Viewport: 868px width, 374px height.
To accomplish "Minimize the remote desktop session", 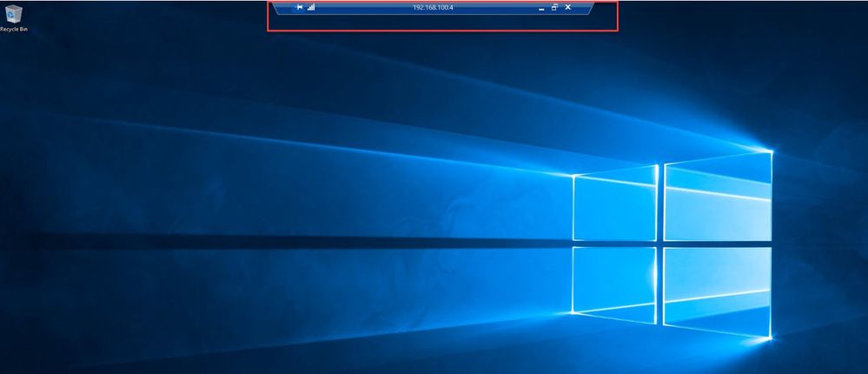I will [x=541, y=8].
